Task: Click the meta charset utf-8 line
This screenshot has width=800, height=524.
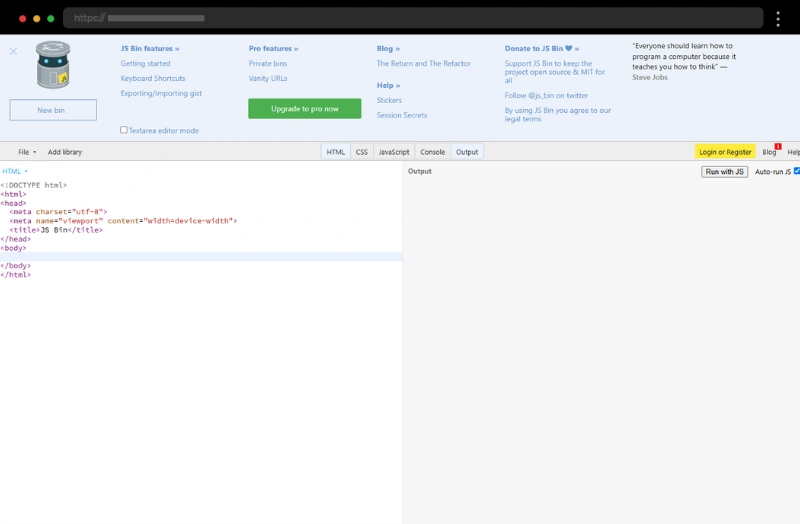Action: click(x=58, y=212)
